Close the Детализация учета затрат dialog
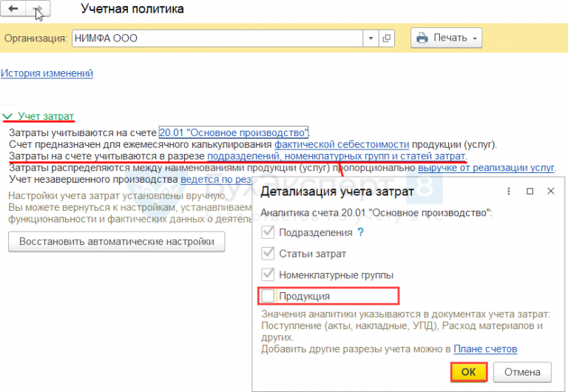The image size is (568, 392). click(x=550, y=192)
